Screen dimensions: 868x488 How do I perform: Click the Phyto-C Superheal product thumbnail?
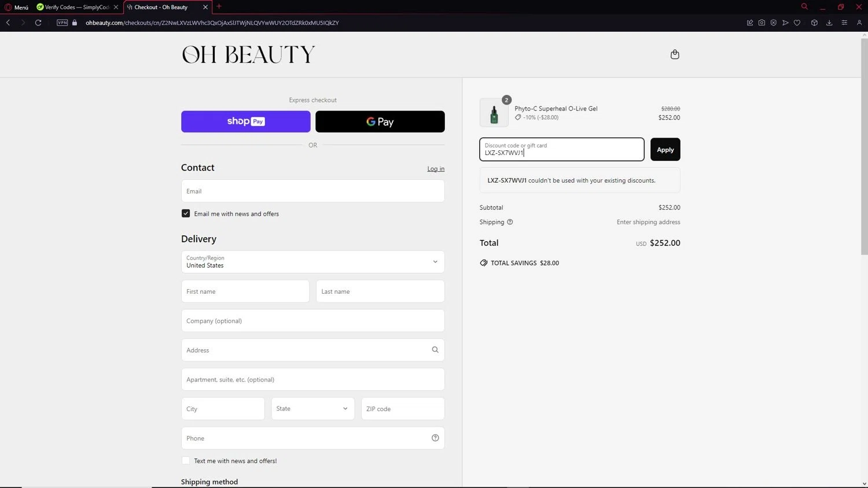click(494, 113)
